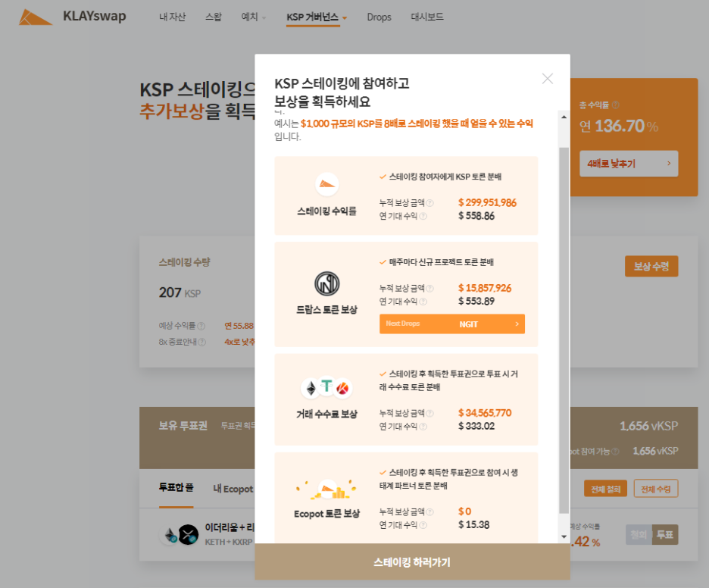
Task: Click help icon beside 누적 보상 금액 in 드랍스 card
Action: 430,289
